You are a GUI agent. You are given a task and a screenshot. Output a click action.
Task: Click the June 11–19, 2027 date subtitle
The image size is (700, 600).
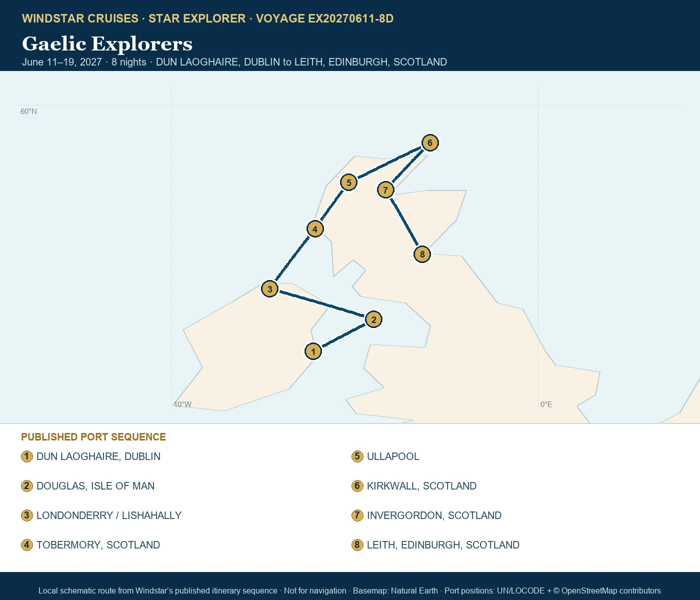coord(234,62)
